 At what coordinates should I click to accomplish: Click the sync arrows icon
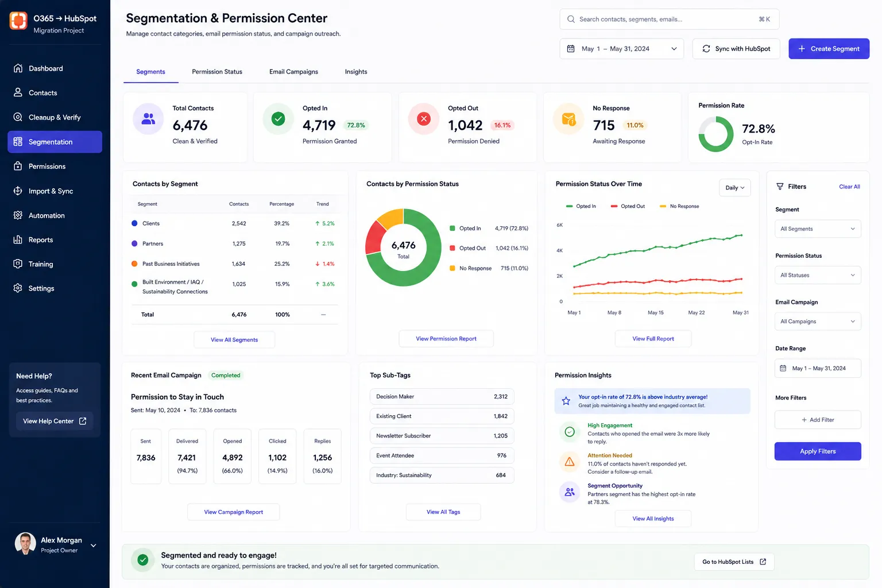pyautogui.click(x=706, y=49)
